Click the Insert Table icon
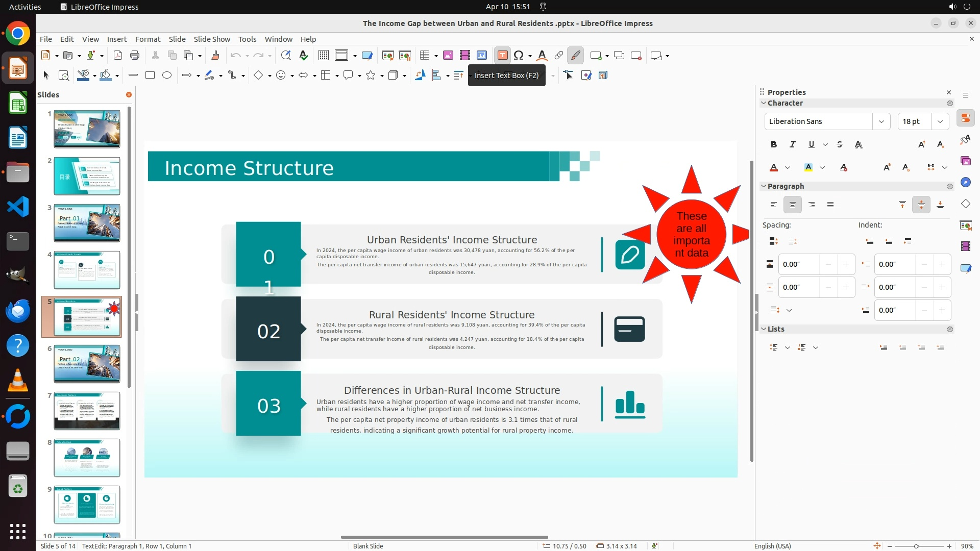980x551 pixels. (424, 56)
